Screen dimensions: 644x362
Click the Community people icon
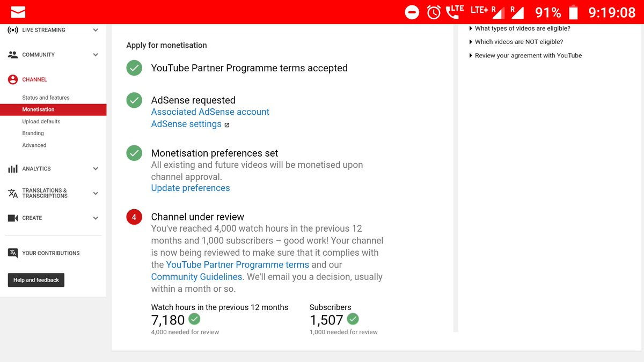click(13, 55)
